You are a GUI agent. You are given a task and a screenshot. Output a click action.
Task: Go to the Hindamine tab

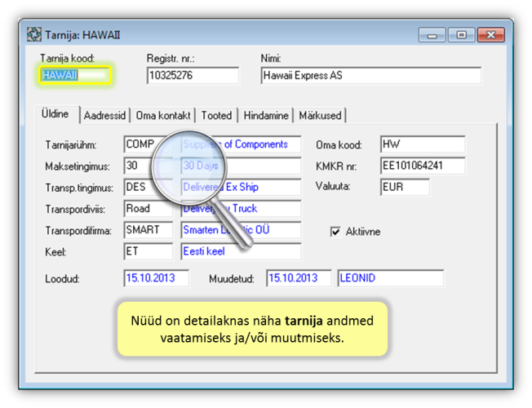click(x=266, y=116)
